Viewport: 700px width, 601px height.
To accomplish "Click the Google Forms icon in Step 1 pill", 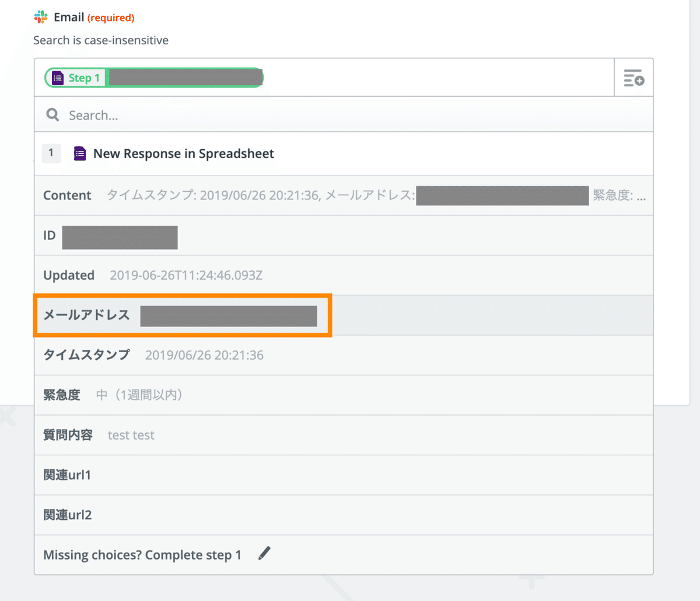I will [58, 78].
